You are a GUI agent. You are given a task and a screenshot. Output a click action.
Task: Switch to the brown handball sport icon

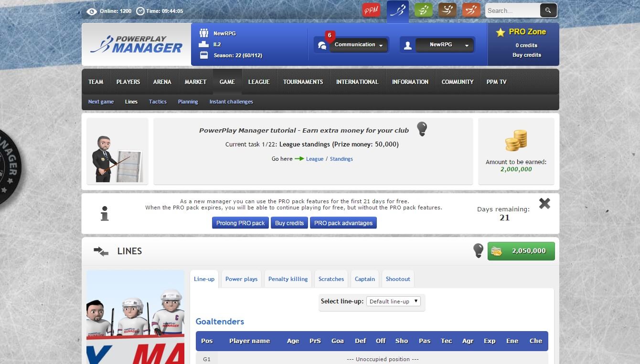[447, 10]
